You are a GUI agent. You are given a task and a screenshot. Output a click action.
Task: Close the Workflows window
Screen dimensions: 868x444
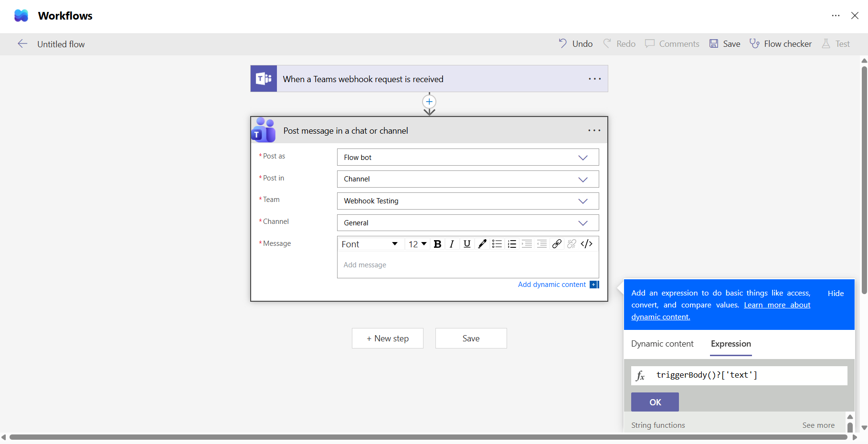click(855, 16)
